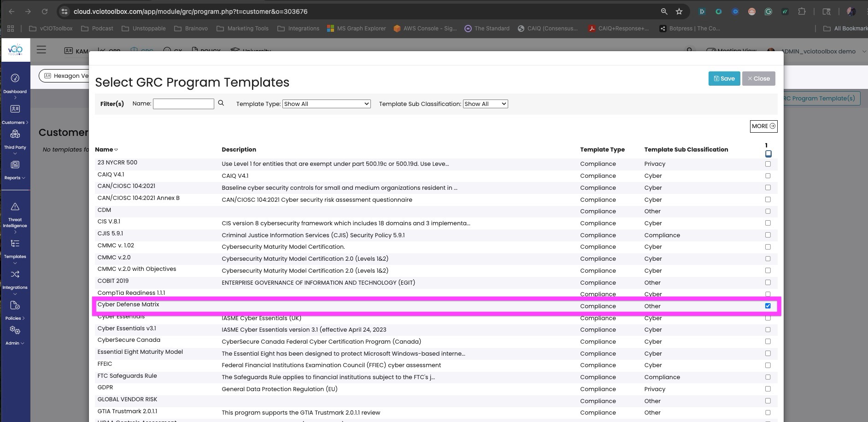Click the Close button in the dialog
This screenshot has width=868, height=422.
click(x=758, y=78)
